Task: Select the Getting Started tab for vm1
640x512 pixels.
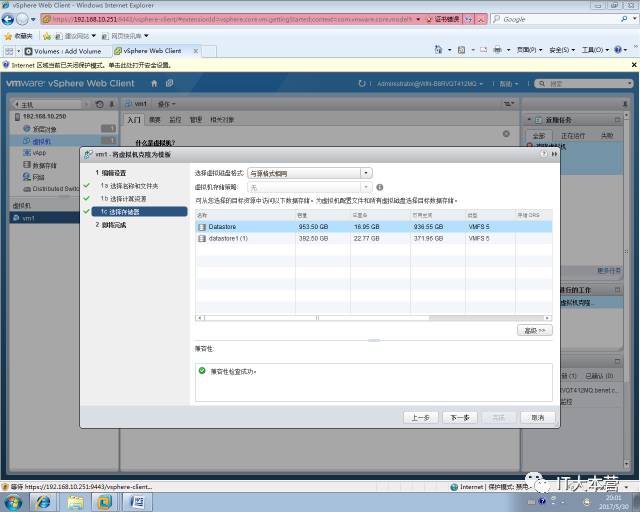Action: tap(134, 120)
